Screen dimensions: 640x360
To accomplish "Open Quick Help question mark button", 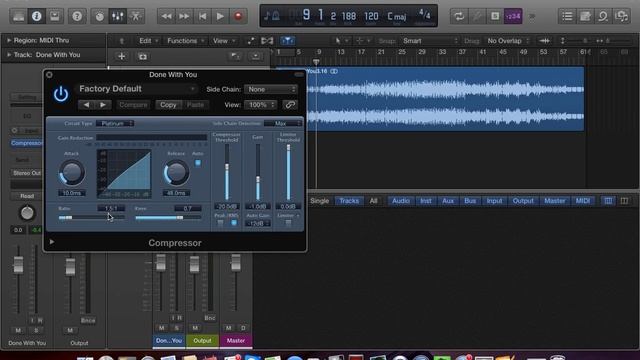I will [x=77, y=16].
